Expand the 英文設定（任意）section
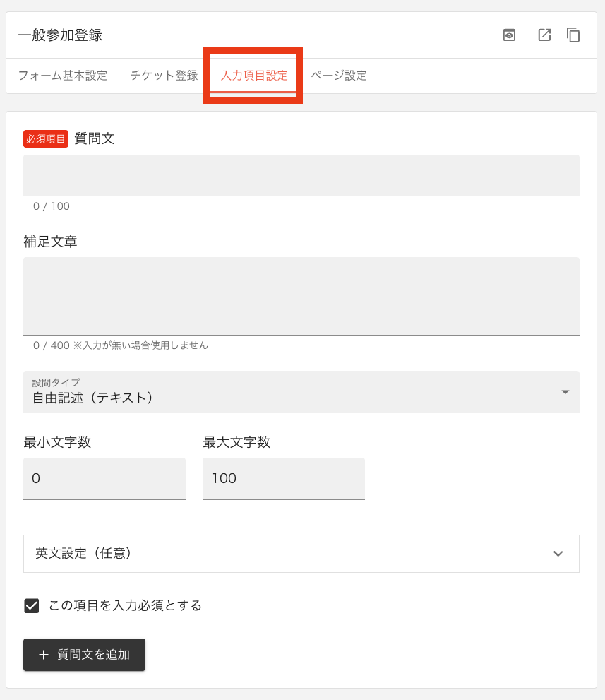The width and height of the screenshot is (605, 700). point(302,554)
